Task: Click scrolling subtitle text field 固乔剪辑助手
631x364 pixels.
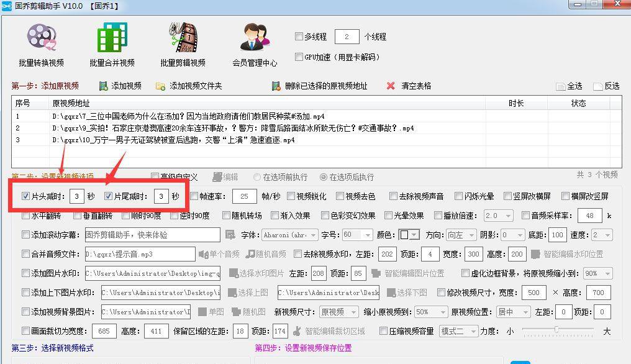Action: click(153, 235)
